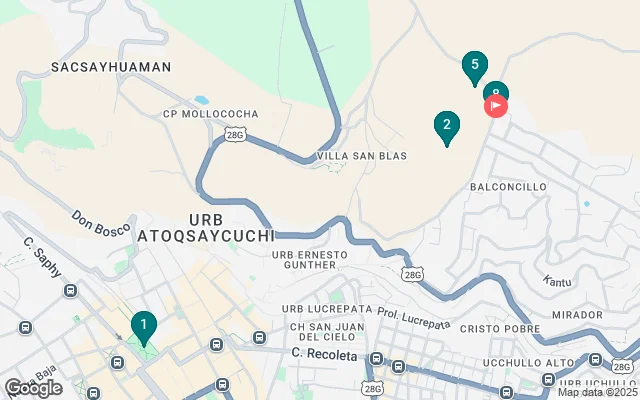
Task: Click the SACSAYHUAMAN place label
Action: pos(111,67)
